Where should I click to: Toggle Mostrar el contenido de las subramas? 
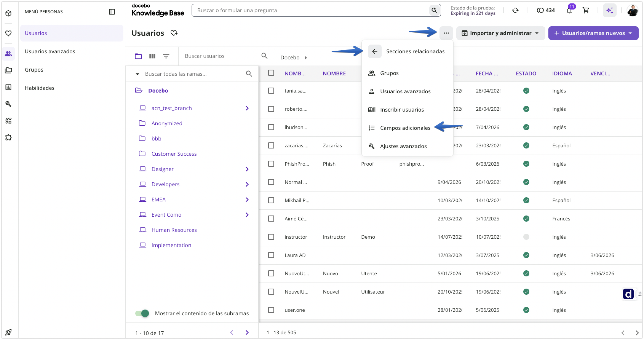(142, 313)
